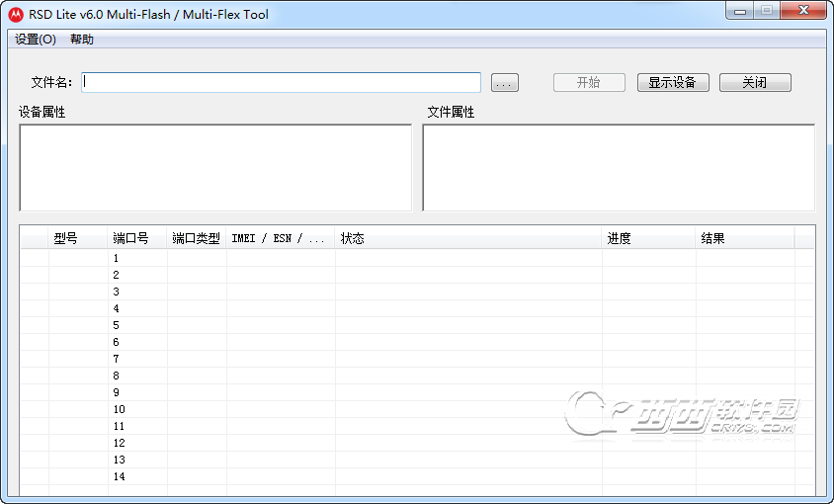Click the 开始 button
This screenshot has width=834, height=504.
[589, 82]
